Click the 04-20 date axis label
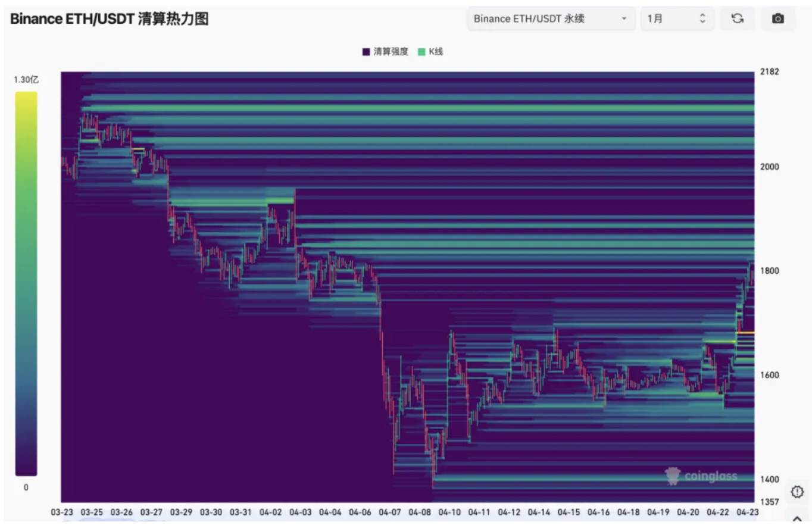The width and height of the screenshot is (812, 525). [x=688, y=512]
